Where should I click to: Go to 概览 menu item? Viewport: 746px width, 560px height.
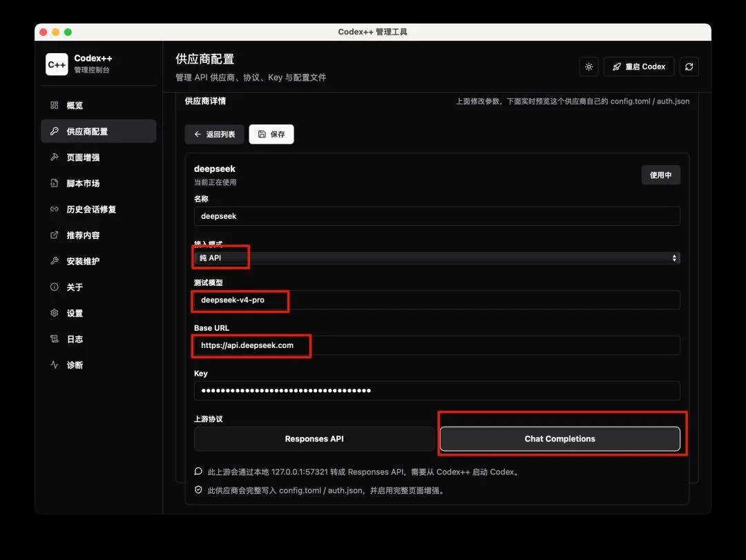coord(99,105)
